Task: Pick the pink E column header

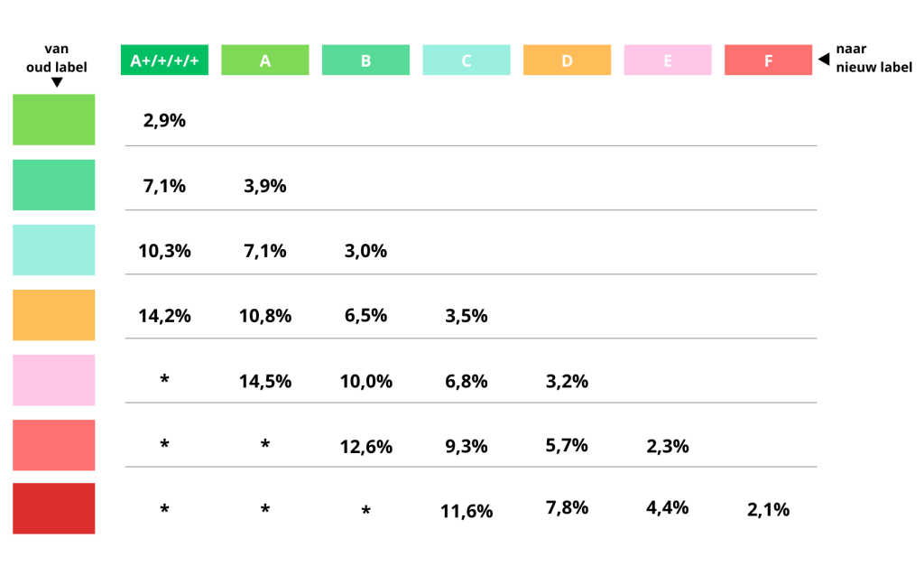Action: click(x=668, y=60)
